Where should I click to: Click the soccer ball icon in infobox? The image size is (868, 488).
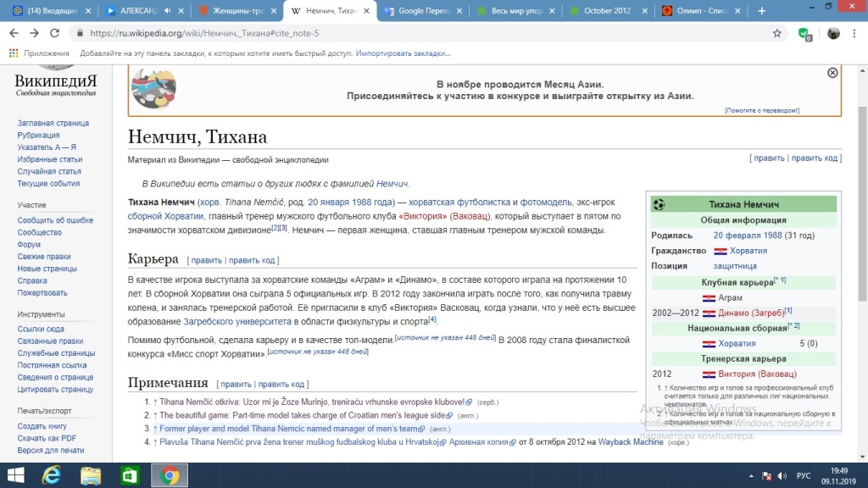coord(659,204)
